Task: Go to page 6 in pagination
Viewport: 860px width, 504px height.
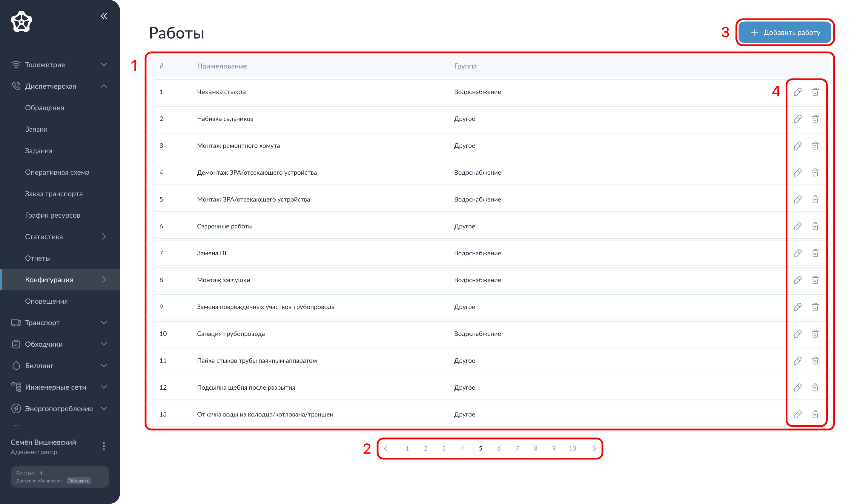Action: point(499,448)
